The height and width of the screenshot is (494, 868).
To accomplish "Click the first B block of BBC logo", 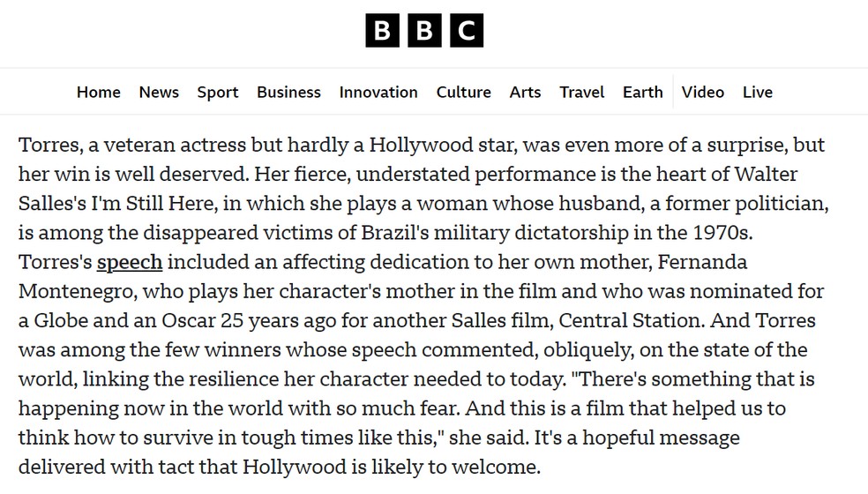I will [382, 31].
